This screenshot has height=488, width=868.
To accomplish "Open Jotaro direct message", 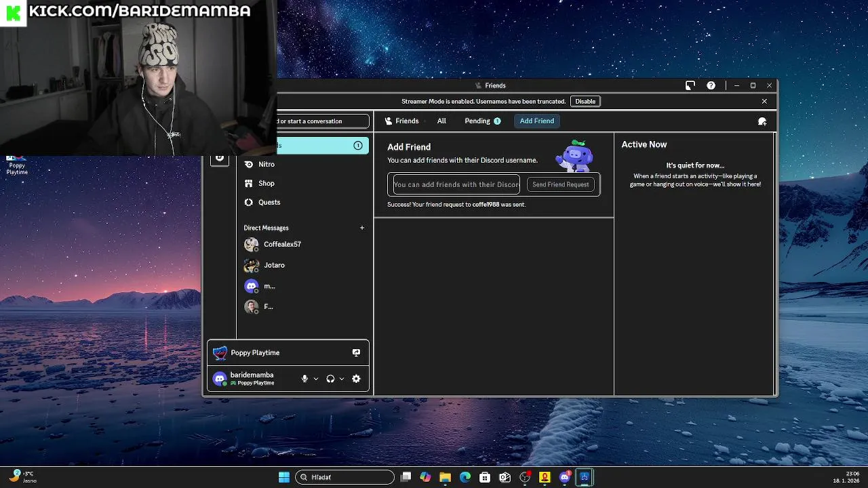I will [305, 265].
